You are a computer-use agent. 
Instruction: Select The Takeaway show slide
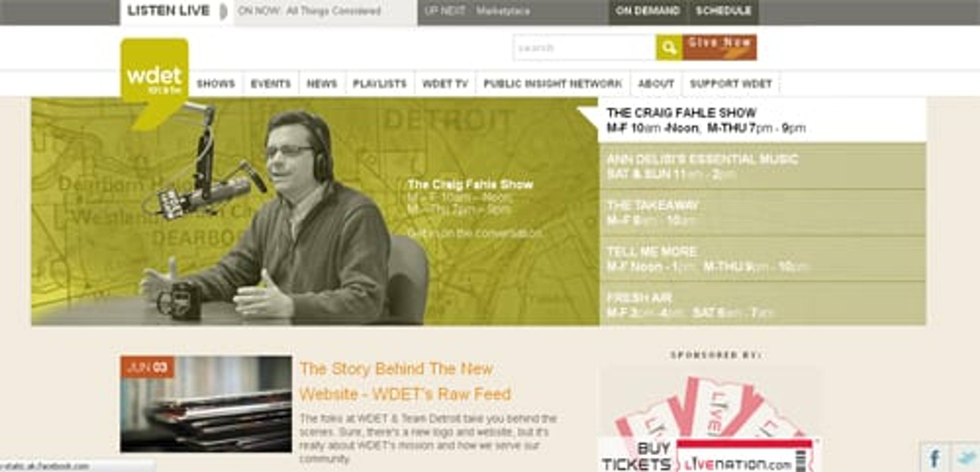(x=762, y=213)
